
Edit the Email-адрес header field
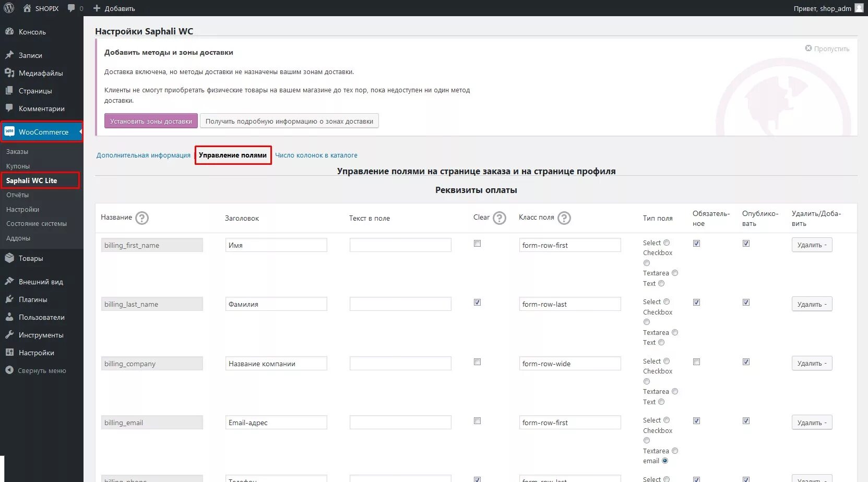pyautogui.click(x=276, y=422)
